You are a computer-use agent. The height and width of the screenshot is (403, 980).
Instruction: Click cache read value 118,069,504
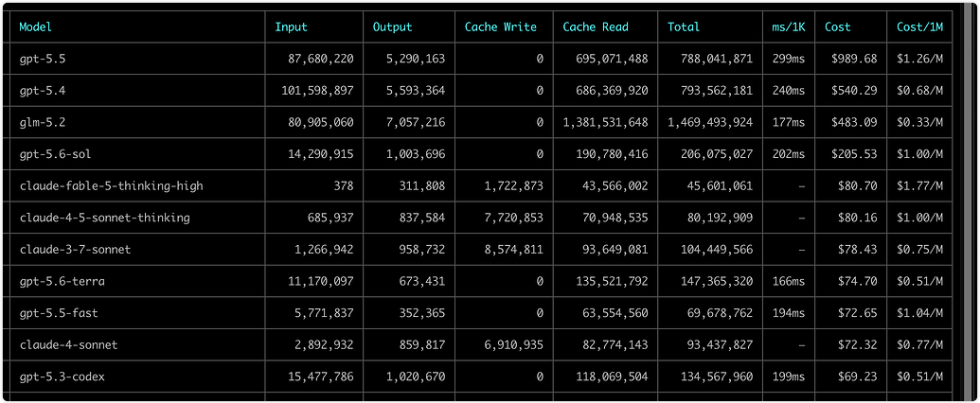point(612,377)
